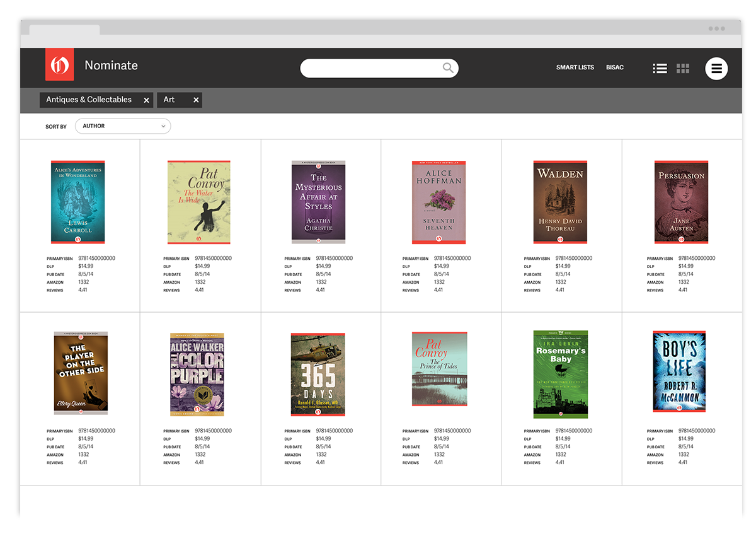Open Seventh Heaven by Alice Hoffman cover

tap(439, 202)
